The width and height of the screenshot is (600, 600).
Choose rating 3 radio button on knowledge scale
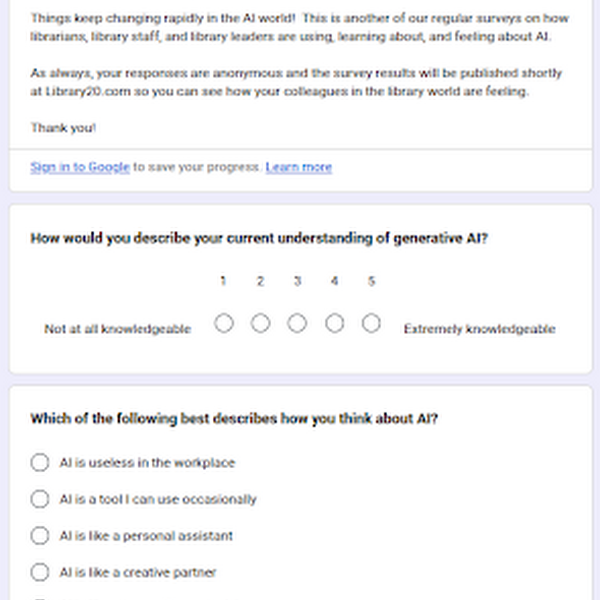coord(297,323)
